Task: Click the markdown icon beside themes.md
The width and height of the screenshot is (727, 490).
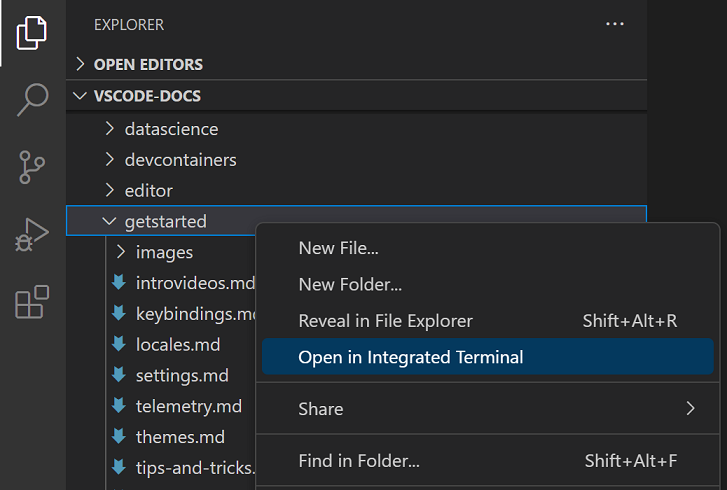Action: pyautogui.click(x=119, y=437)
